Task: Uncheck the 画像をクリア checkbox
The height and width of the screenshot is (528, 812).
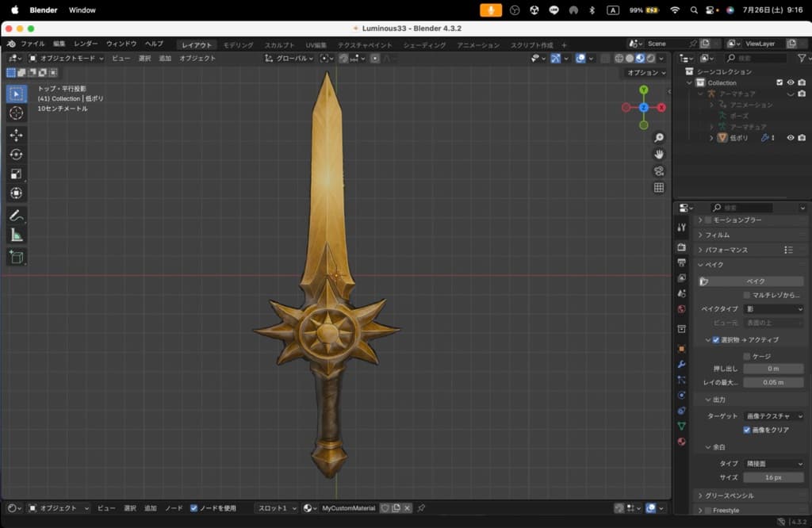Action: [747, 430]
